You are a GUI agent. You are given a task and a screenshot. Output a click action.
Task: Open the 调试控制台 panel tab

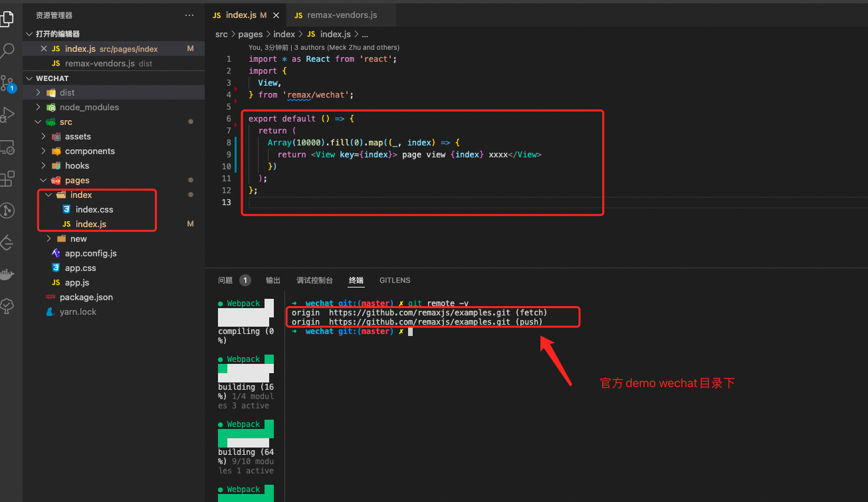click(314, 280)
